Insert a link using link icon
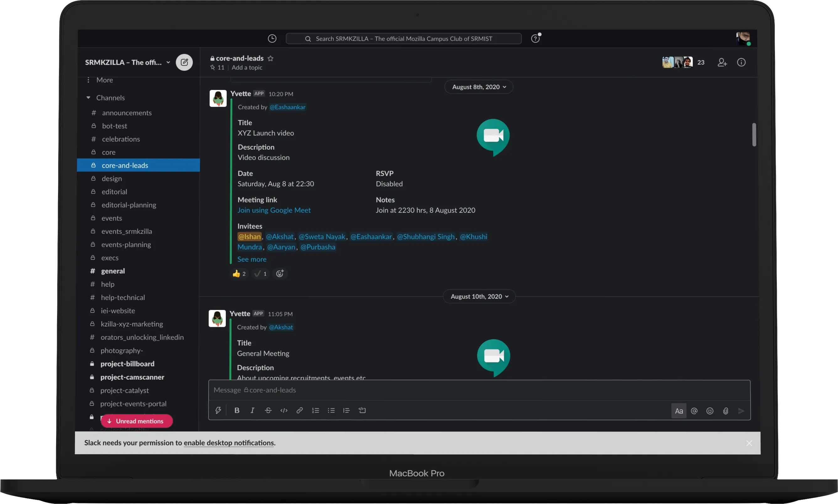 (300, 410)
